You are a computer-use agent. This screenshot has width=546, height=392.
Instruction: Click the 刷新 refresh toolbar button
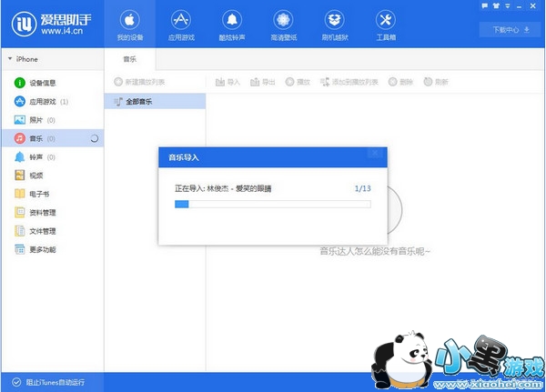[x=436, y=82]
